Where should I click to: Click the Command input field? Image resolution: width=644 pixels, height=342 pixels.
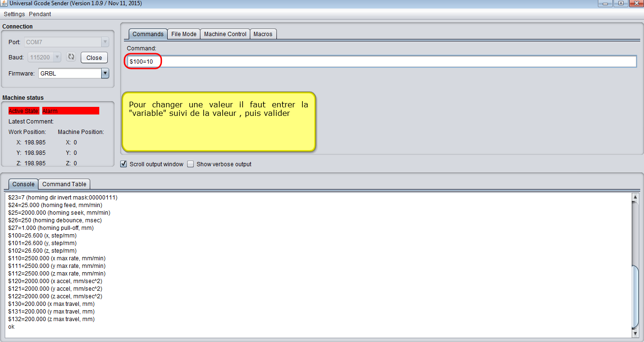(x=380, y=62)
